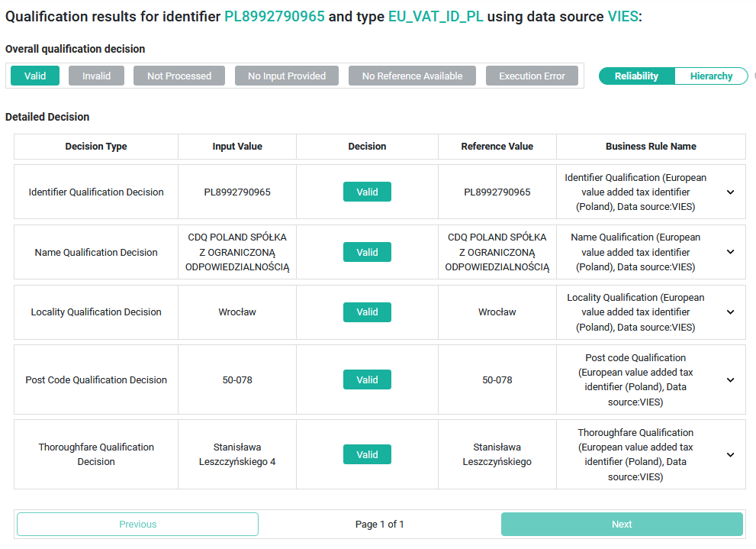
Task: Click the PL8992790965 identifier link in the title
Action: coord(275,16)
